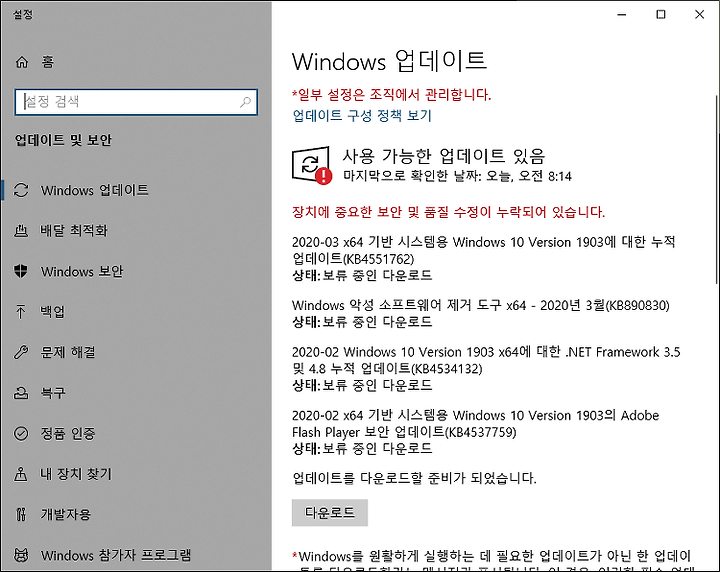This screenshot has width=720, height=572.
Task: Click the 복구 recovery icon
Action: point(21,393)
